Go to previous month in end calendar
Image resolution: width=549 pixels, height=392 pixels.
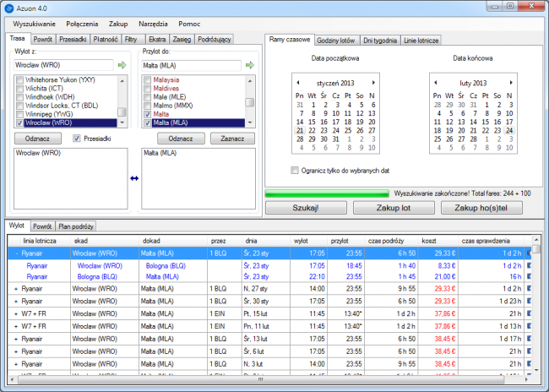433,83
